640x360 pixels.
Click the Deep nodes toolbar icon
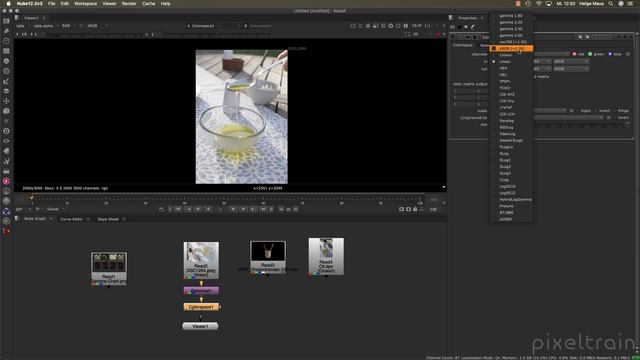click(x=6, y=131)
